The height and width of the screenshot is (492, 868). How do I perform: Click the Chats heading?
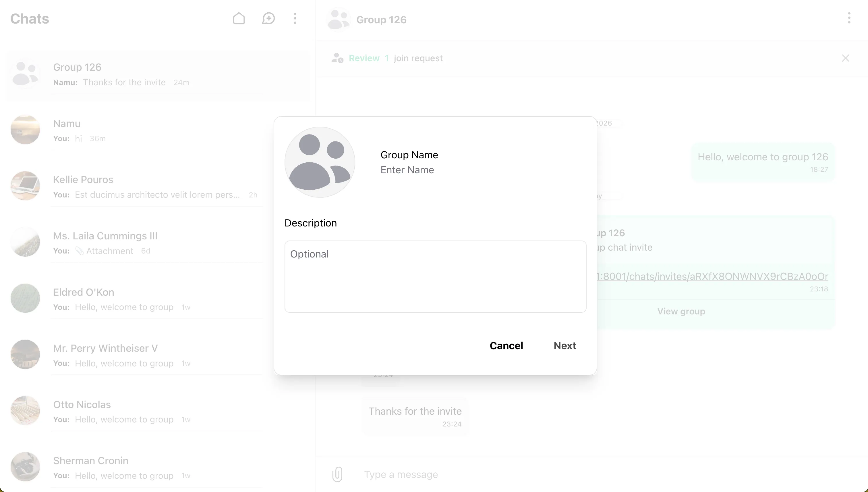[x=30, y=19]
